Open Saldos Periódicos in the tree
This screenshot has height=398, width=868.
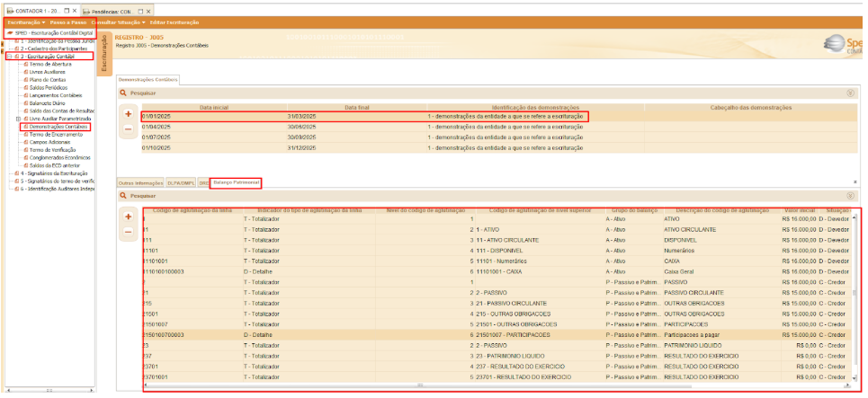[x=49, y=87]
